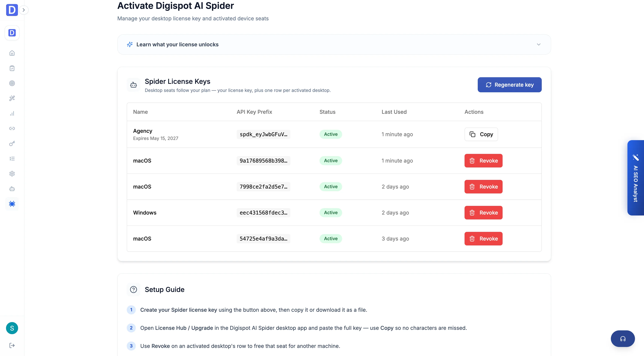Open settings via the gear sidebar icon
Viewport: 644px width, 356px height.
coord(12,173)
